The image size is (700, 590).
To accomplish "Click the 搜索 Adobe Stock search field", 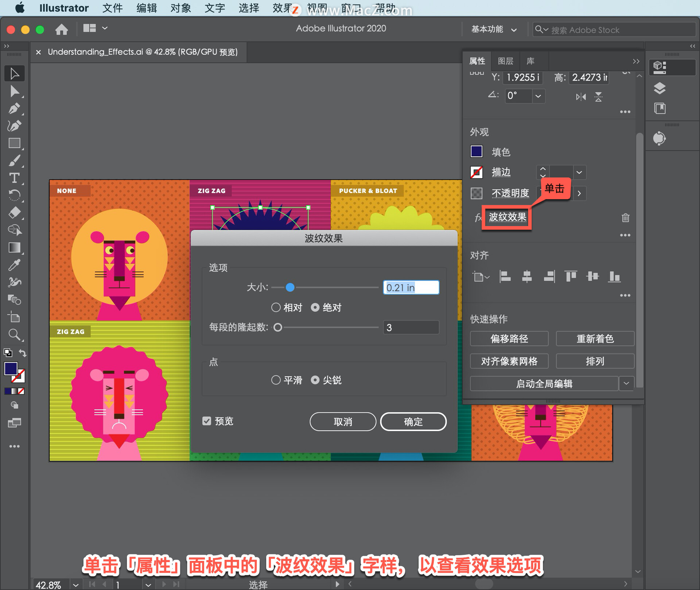I will 614,30.
